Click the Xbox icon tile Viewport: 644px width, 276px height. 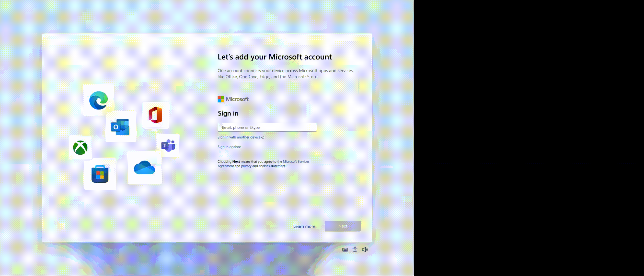point(80,147)
